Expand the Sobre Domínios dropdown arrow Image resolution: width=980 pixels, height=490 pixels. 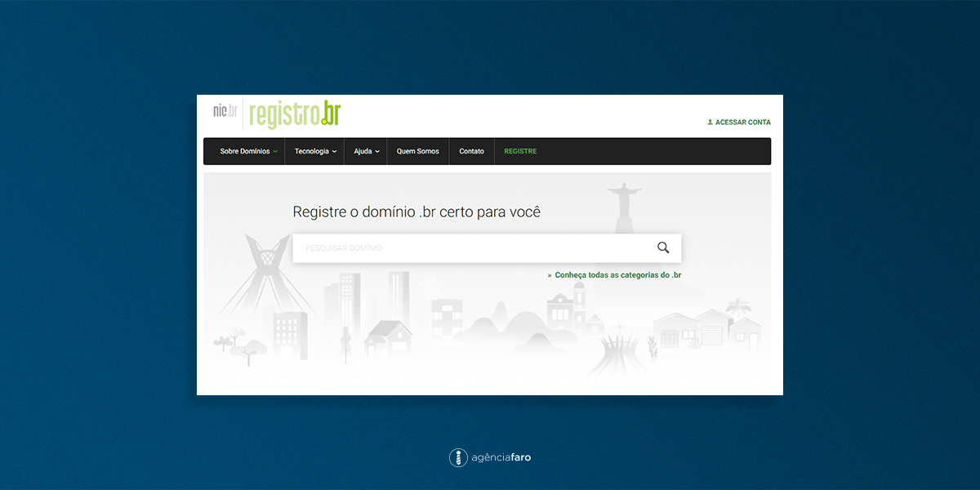click(x=275, y=151)
